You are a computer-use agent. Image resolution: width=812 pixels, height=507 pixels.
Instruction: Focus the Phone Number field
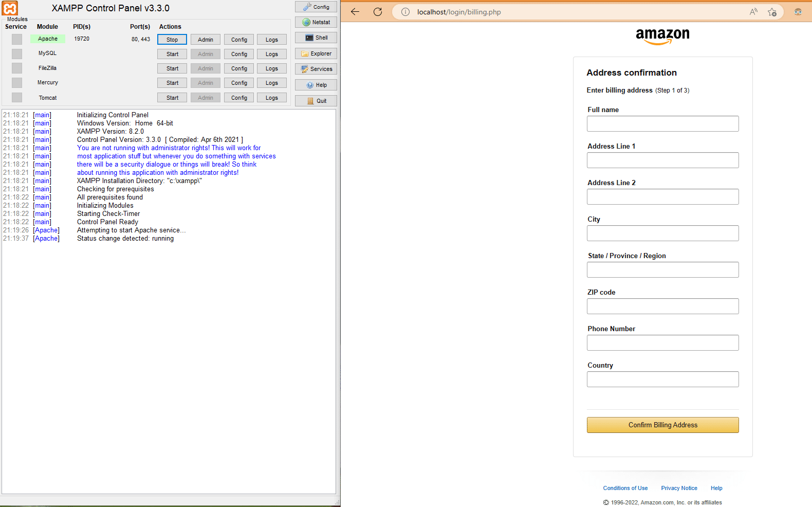pos(663,342)
